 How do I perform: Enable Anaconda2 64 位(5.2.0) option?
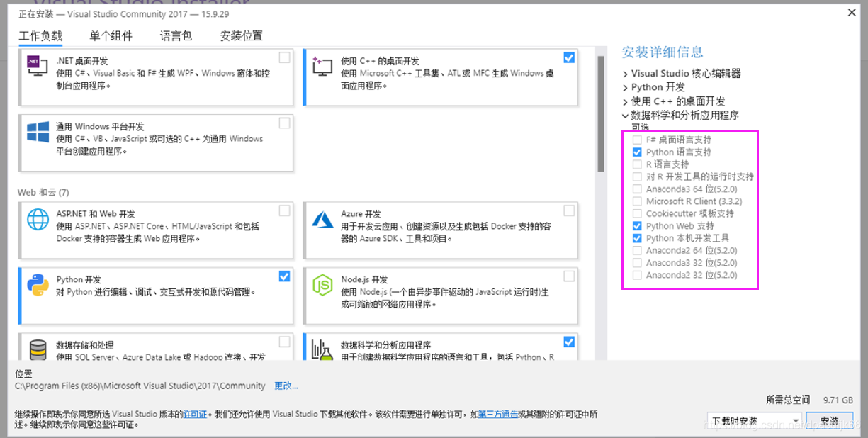637,250
